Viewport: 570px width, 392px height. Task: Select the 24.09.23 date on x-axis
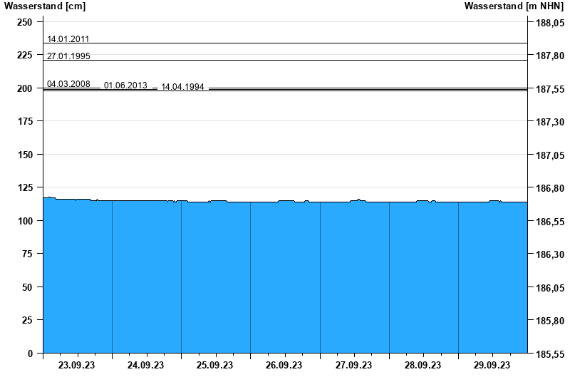145,366
